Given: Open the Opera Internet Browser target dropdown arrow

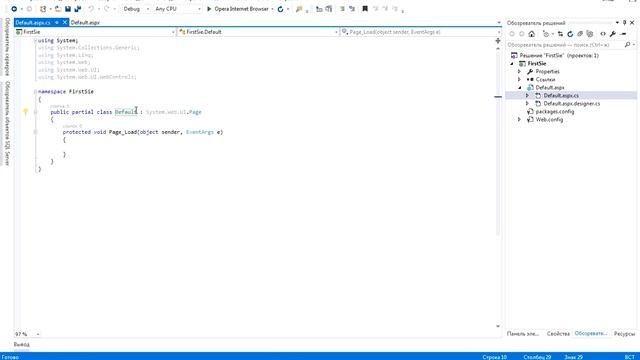Looking at the screenshot, I should [x=272, y=9].
